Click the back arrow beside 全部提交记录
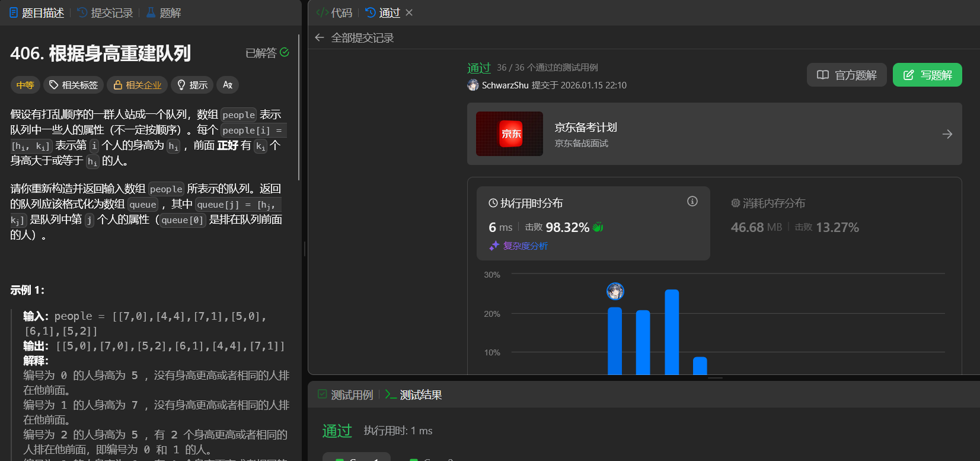This screenshot has width=980, height=461. coord(320,38)
